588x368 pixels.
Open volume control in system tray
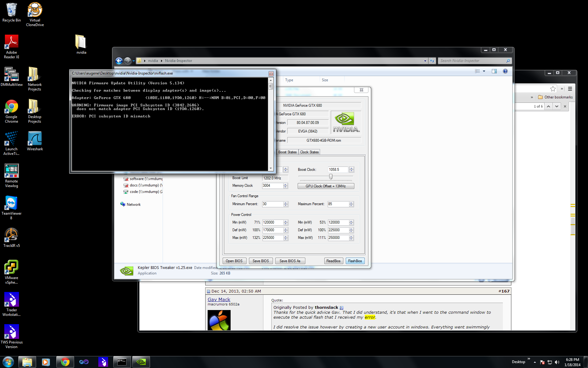tap(557, 362)
